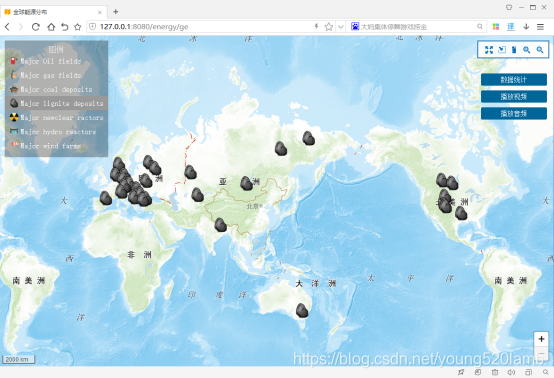
Task: Click the address bar URL field
Action: point(205,27)
